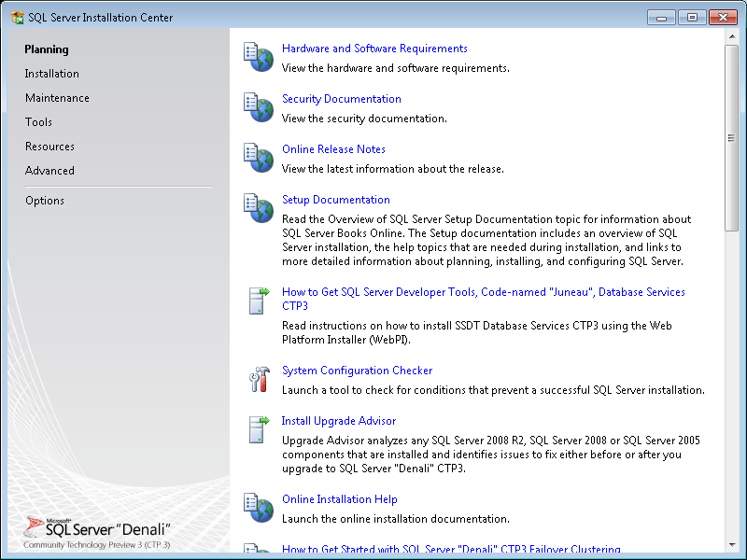Click the SSDT Database Services instructions paragraph
This screenshot has height=560, width=747.
point(477,333)
